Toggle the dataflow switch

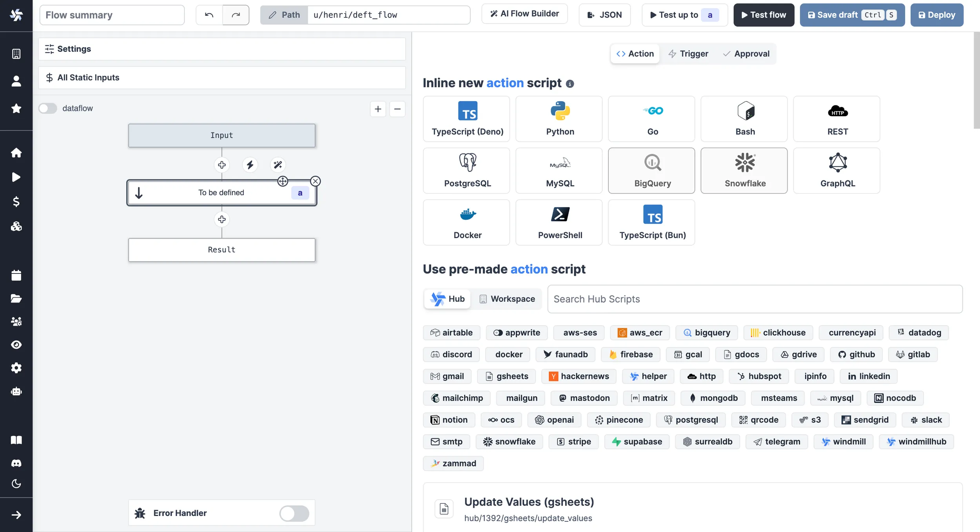(48, 108)
